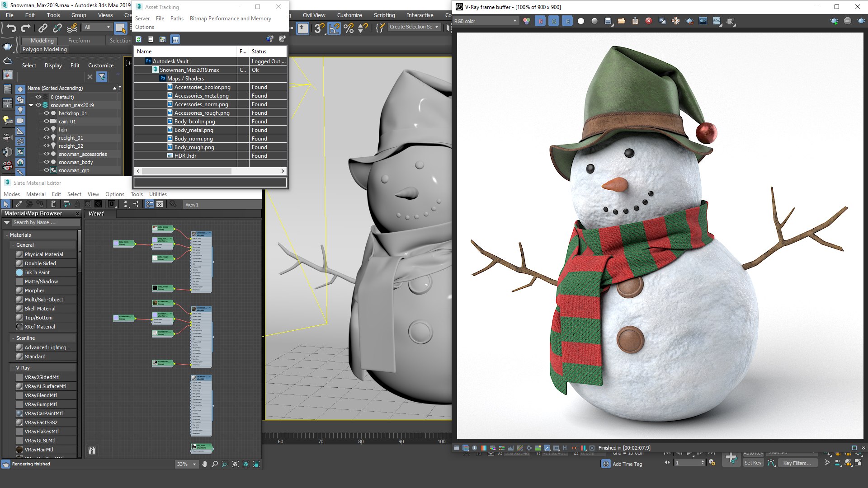This screenshot has width=868, height=488.
Task: Clear the V-Ray frame buffer image
Action: tap(649, 21)
